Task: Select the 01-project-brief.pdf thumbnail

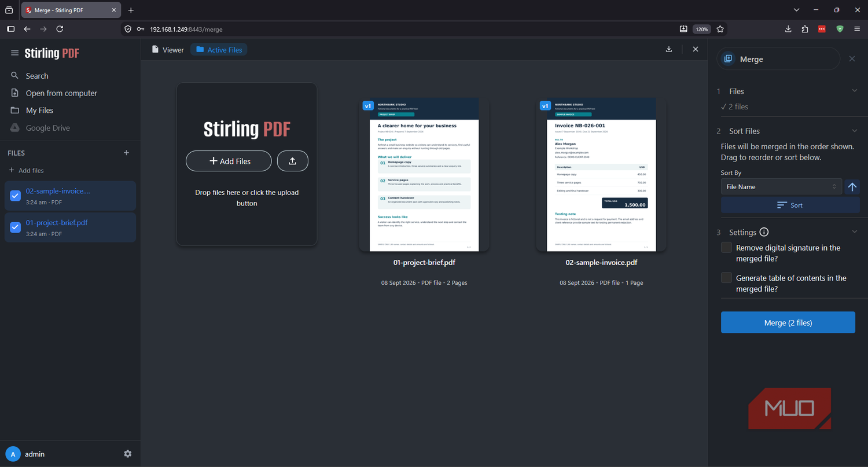Action: [424, 175]
